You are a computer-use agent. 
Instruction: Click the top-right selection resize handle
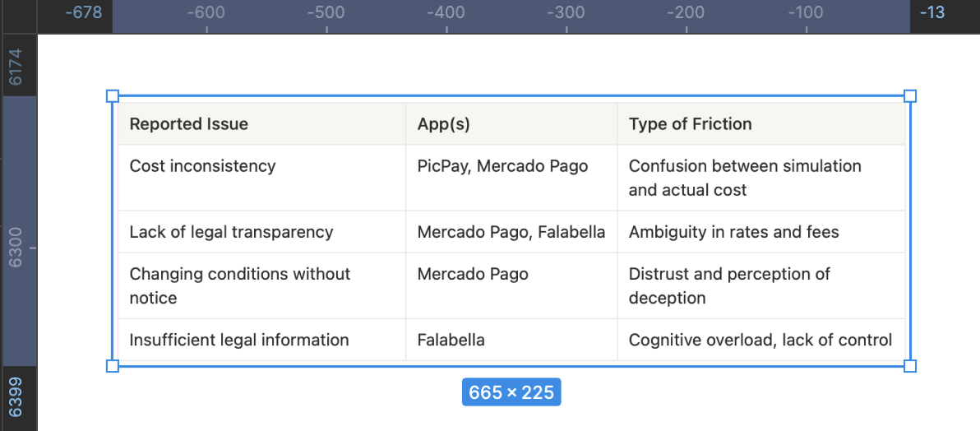pyautogui.click(x=909, y=96)
